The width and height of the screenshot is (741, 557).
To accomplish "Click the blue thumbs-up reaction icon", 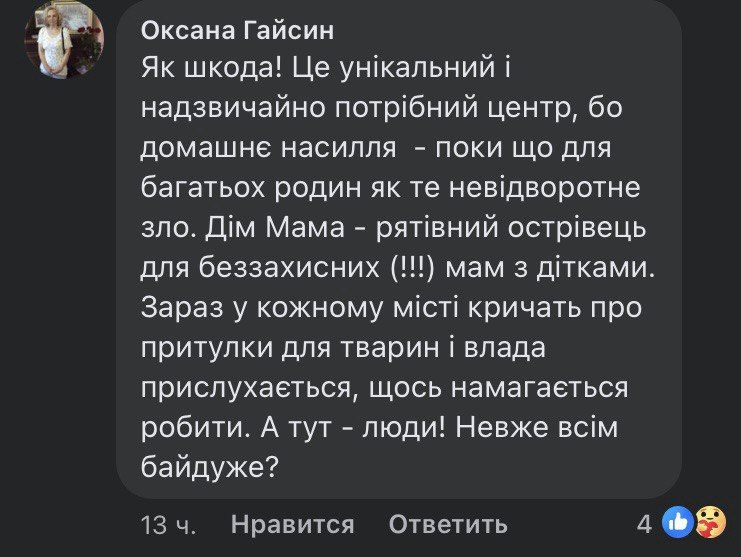I will pos(677,521).
